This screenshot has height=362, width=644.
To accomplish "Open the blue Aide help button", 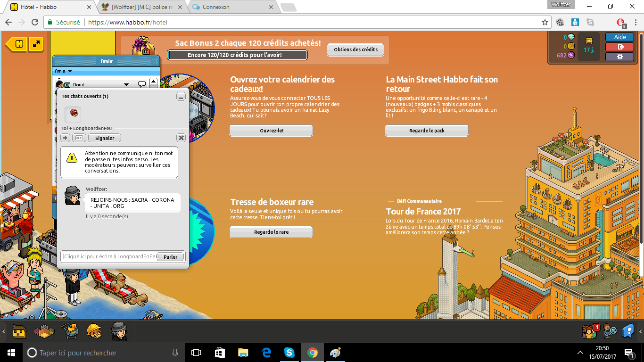I will point(620,37).
